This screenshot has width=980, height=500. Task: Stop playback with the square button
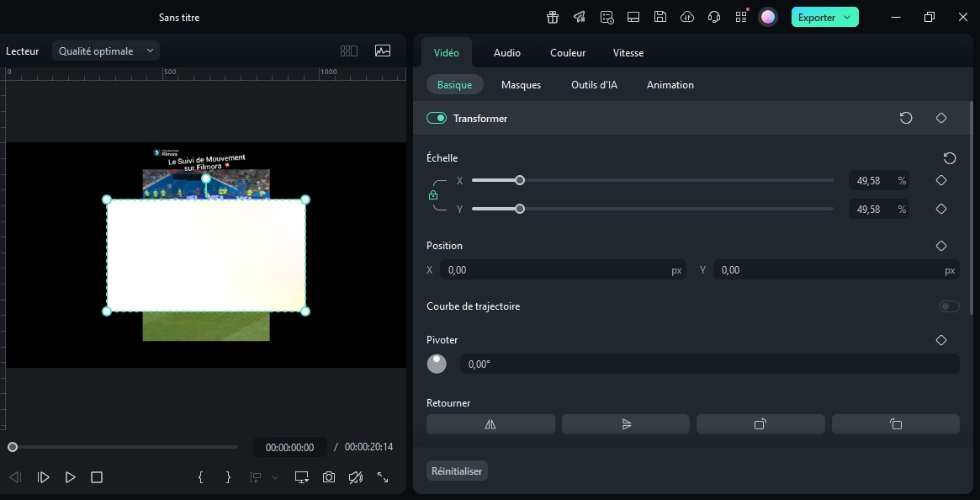click(x=96, y=476)
